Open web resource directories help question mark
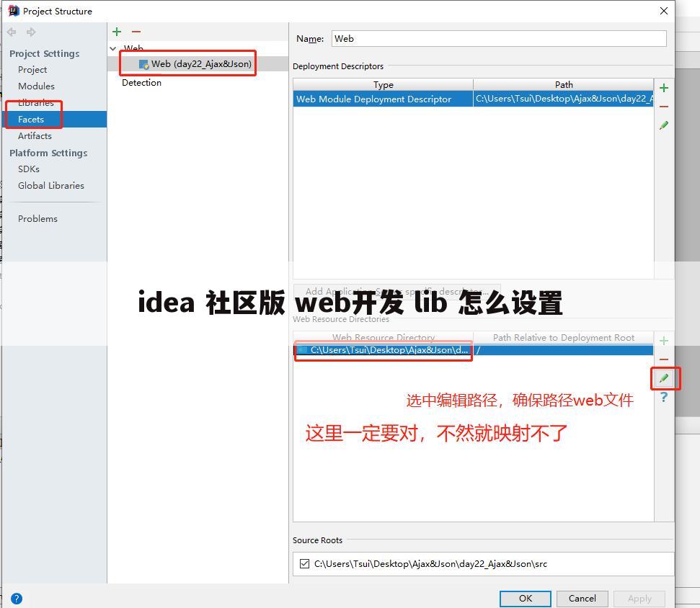This screenshot has height=608, width=700. 664,397
